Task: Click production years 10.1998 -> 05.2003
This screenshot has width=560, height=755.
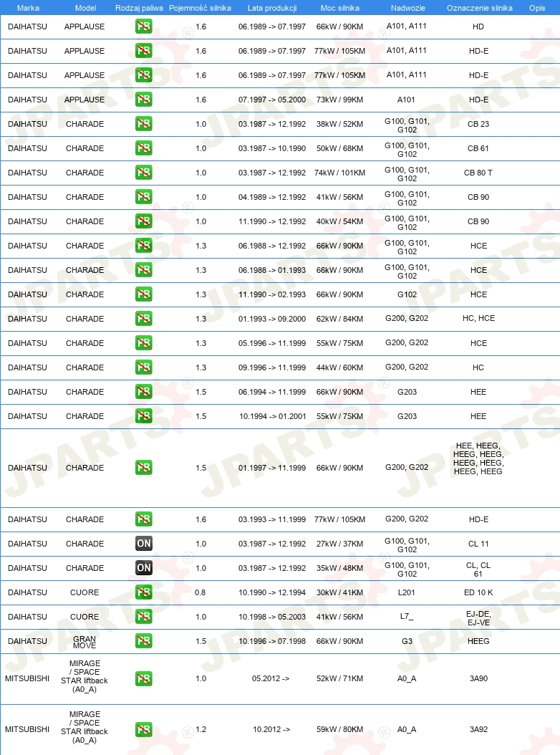Action: pyautogui.click(x=272, y=617)
